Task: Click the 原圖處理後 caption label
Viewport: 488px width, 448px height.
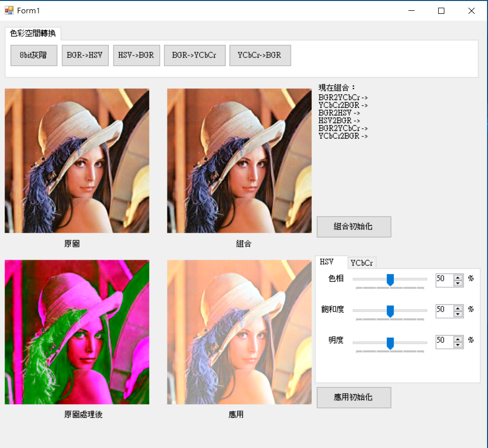Action: coord(83,415)
